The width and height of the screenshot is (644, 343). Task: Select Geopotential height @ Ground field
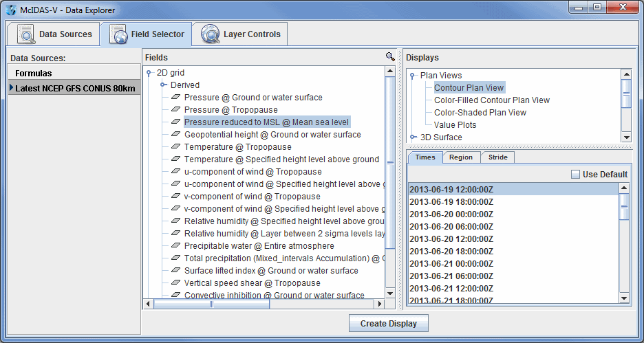[x=272, y=135]
